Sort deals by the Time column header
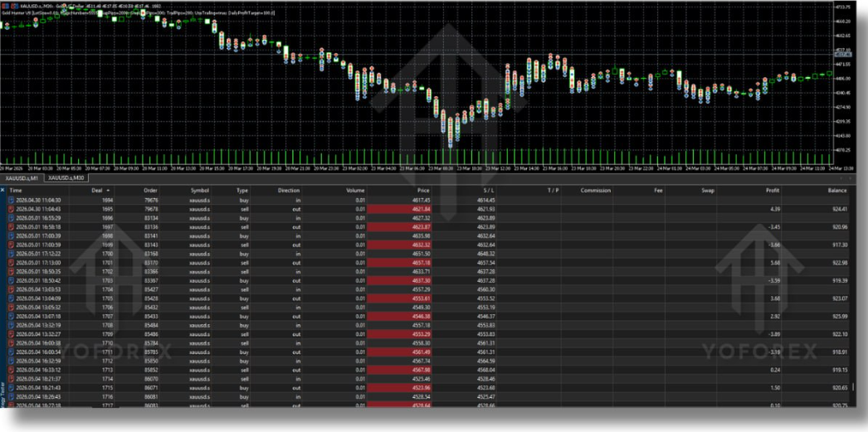Screen dimensions: 868x432 [16, 190]
